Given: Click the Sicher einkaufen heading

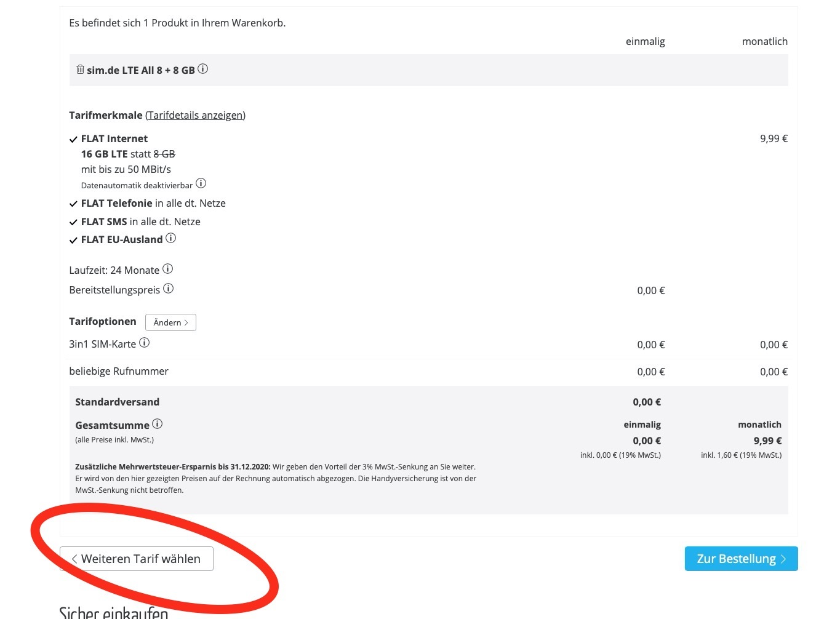Looking at the screenshot, I should [113, 612].
